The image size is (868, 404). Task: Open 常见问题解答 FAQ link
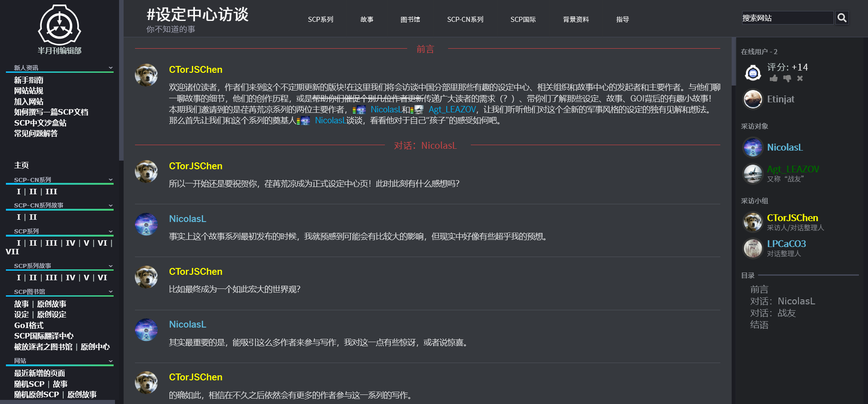point(36,133)
